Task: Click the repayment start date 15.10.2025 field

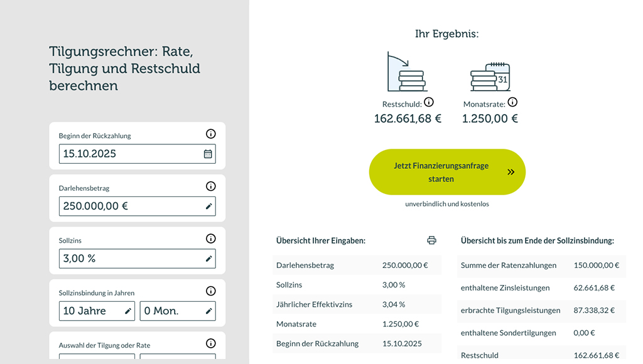Action: click(129, 154)
